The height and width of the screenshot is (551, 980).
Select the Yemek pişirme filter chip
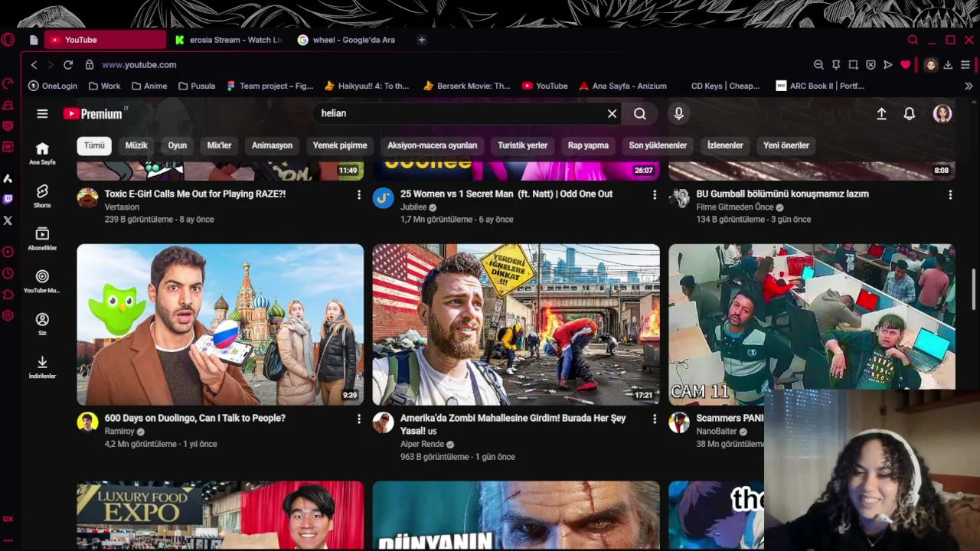[340, 145]
